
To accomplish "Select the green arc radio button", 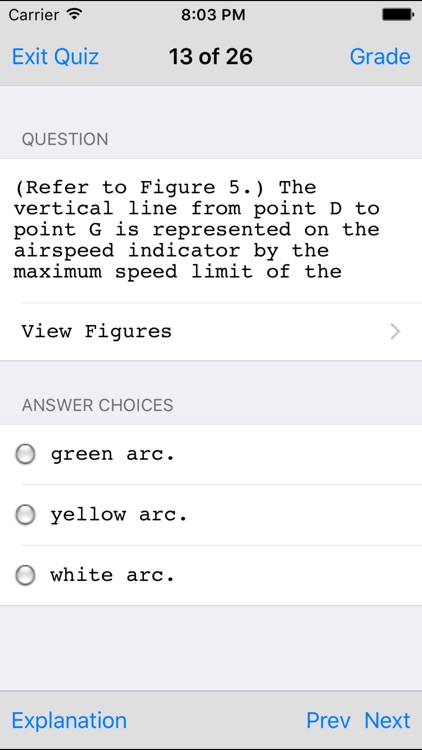I will pos(25,454).
